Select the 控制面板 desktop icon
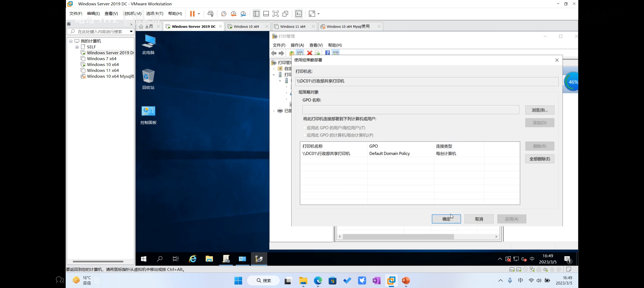 click(148, 115)
